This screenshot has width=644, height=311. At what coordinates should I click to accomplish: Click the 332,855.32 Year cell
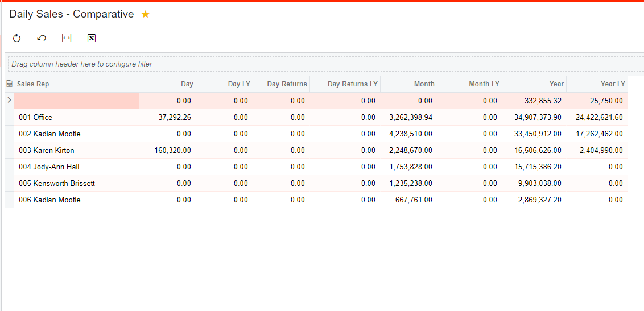coord(543,101)
